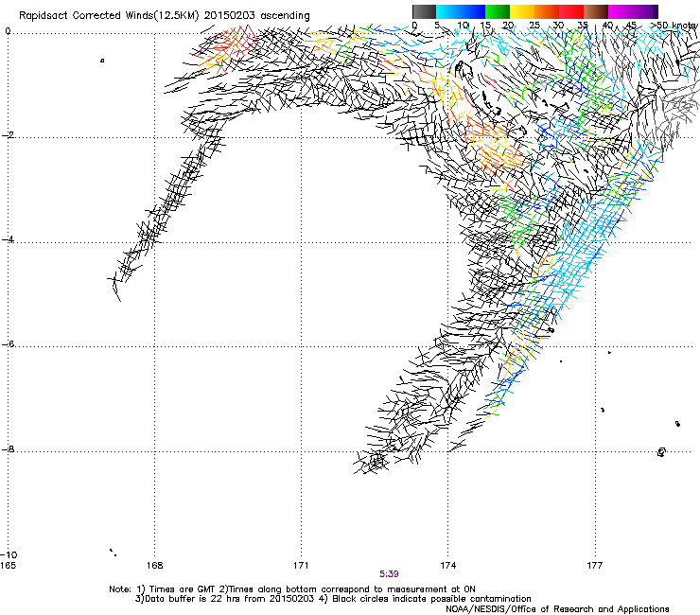Click the '>50 knots' legend label

point(674,26)
